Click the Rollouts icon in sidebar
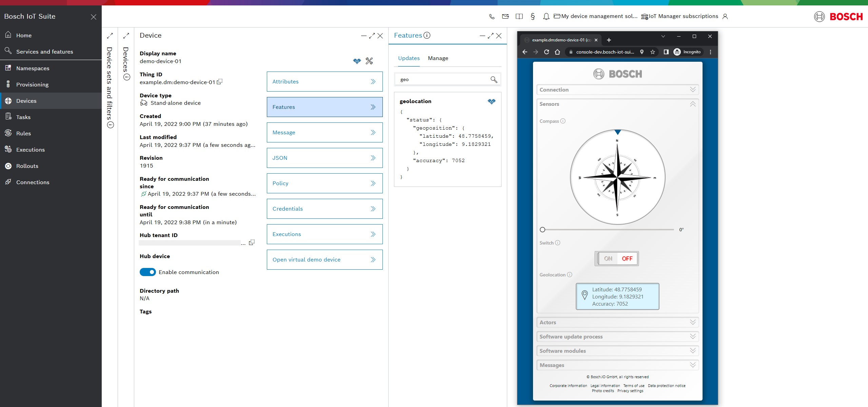868x407 pixels. [8, 166]
